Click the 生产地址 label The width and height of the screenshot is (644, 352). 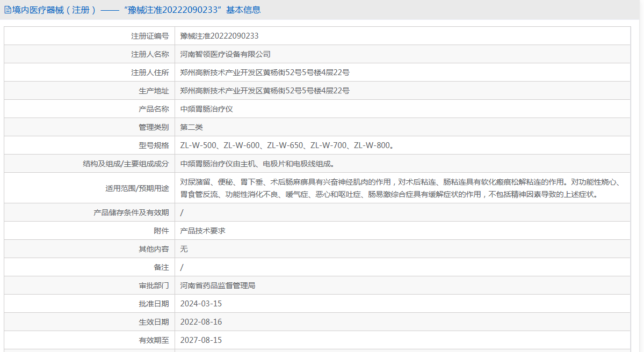[x=154, y=91]
